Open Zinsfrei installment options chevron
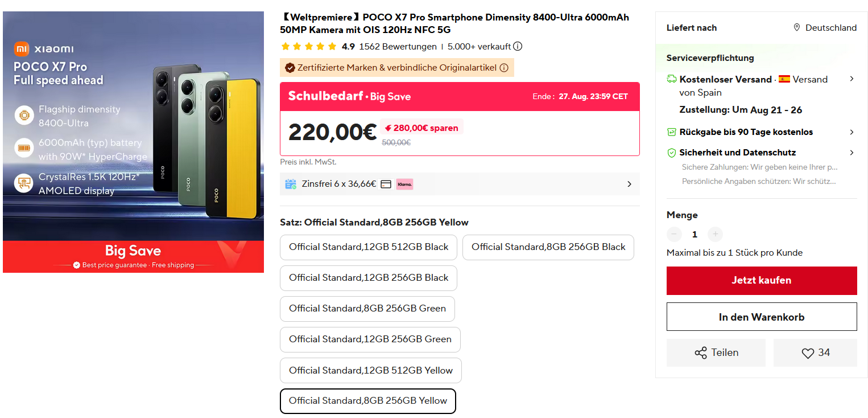868x418 pixels. [x=629, y=184]
